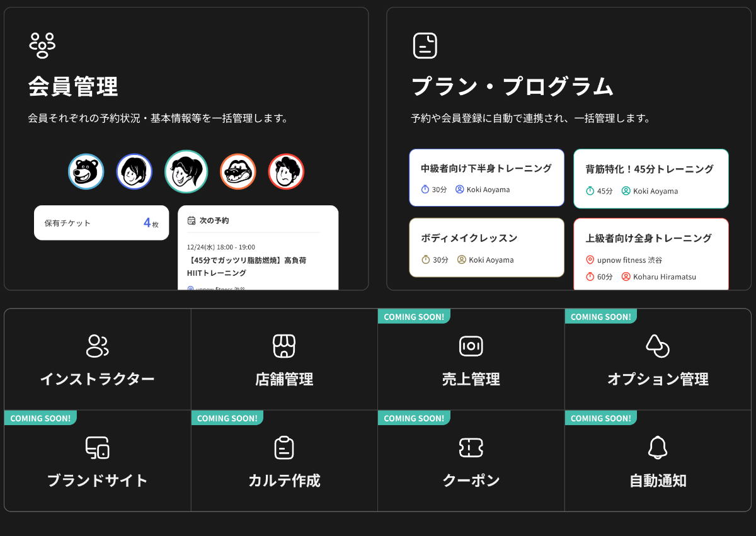
Task: Open the 背筋特化！45分トレーニング card
Action: [x=651, y=178]
